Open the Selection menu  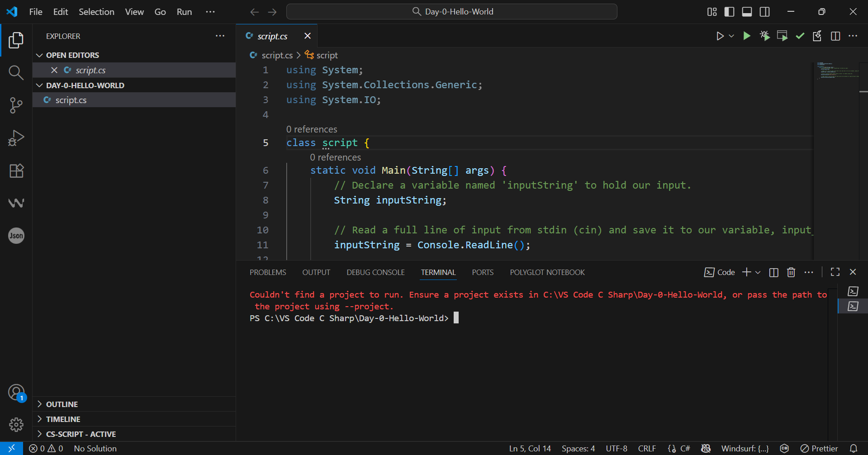(x=96, y=12)
